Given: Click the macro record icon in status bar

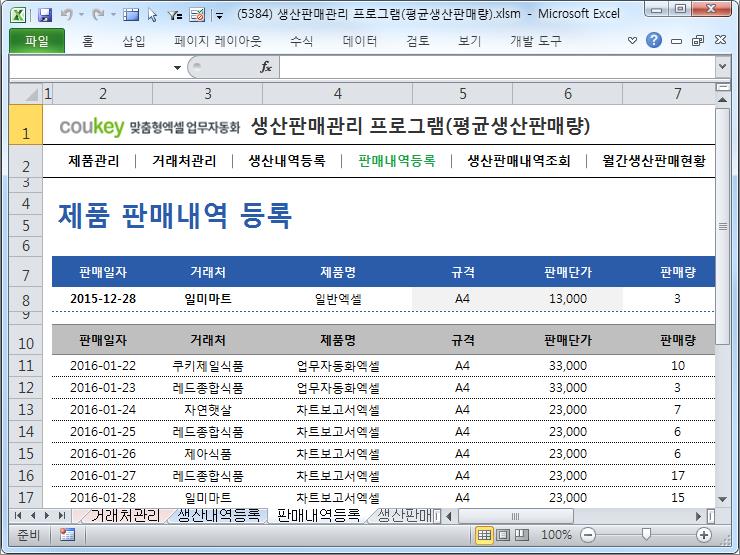Looking at the screenshot, I should [x=67, y=535].
